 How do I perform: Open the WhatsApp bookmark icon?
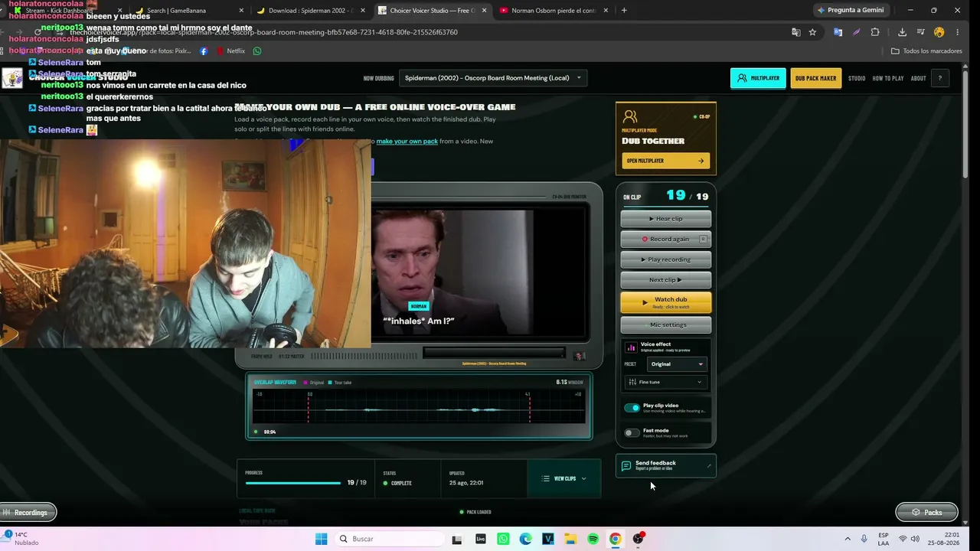click(257, 51)
